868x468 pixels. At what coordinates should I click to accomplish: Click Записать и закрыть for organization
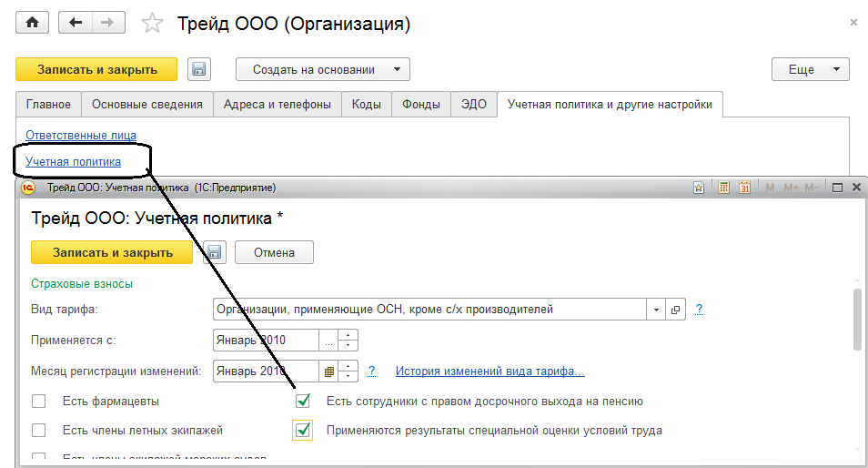click(96, 69)
